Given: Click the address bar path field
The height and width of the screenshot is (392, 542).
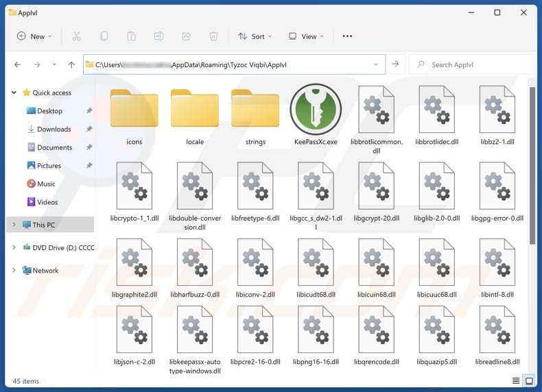Looking at the screenshot, I should (234, 64).
